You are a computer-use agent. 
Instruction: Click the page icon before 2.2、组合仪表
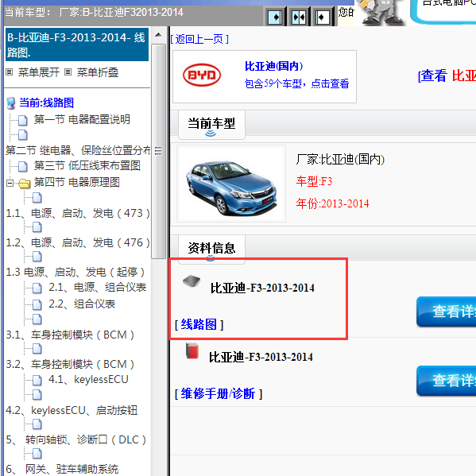click(x=37, y=304)
